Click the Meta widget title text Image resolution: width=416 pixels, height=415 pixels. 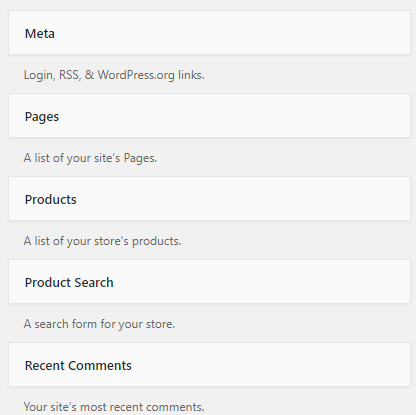[40, 34]
